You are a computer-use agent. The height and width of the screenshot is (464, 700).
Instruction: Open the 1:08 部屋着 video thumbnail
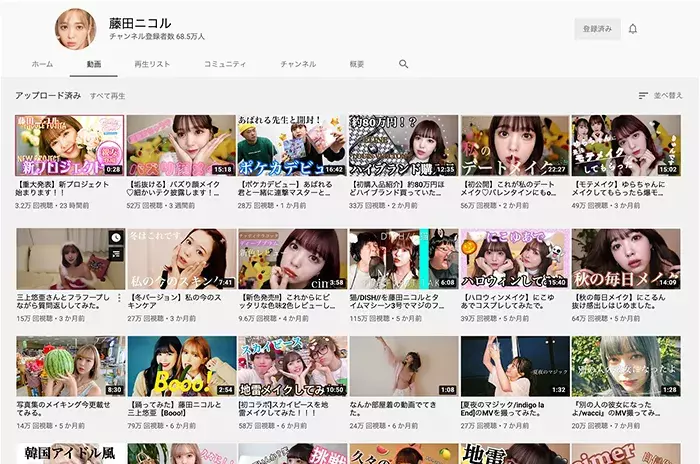coord(404,367)
